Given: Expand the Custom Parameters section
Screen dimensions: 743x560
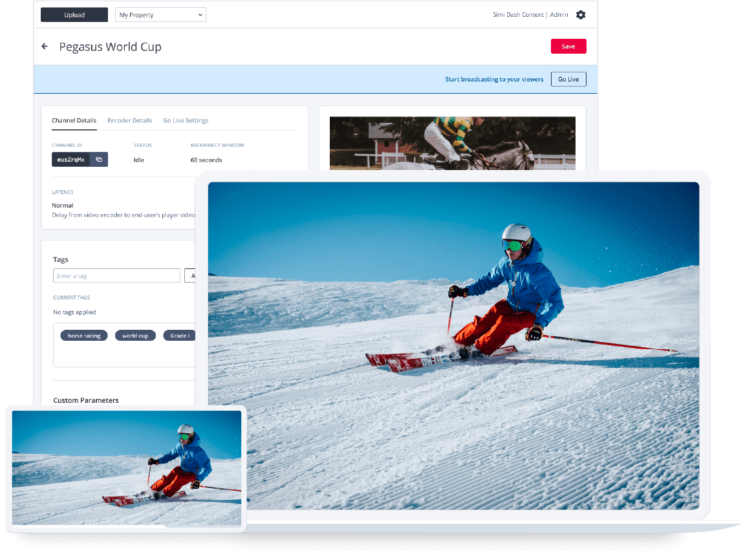Looking at the screenshot, I should 86,400.
